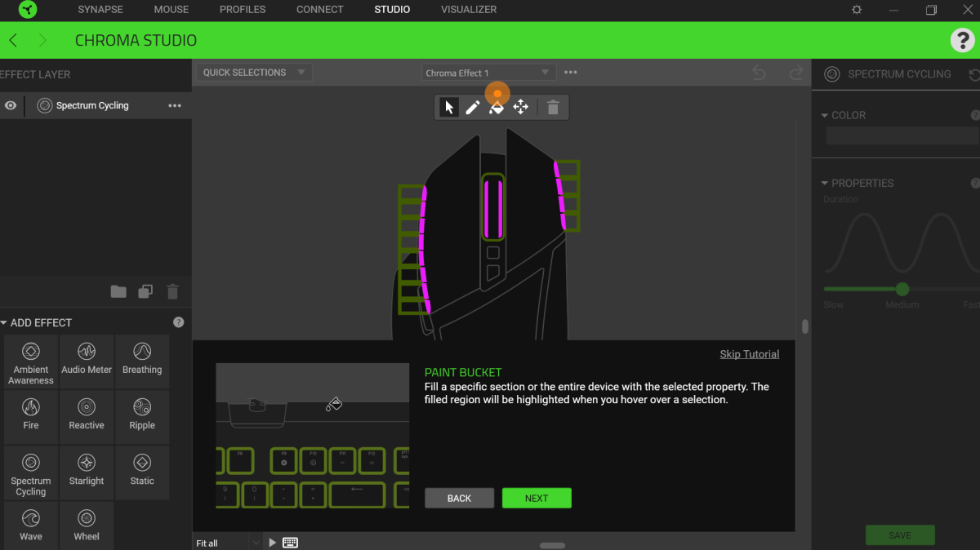Switch to the Visualizer tab
Screen dimensions: 980x550
coord(468,10)
